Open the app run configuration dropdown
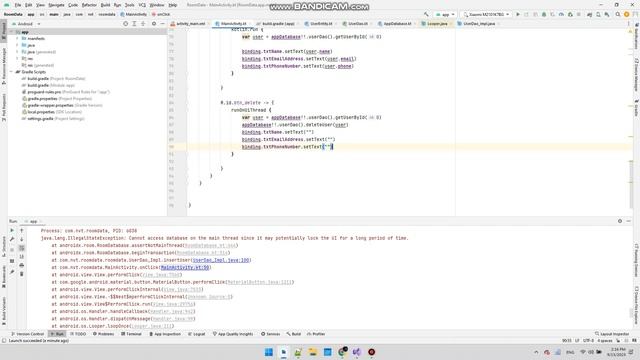This screenshot has height=360, width=640. (445, 14)
